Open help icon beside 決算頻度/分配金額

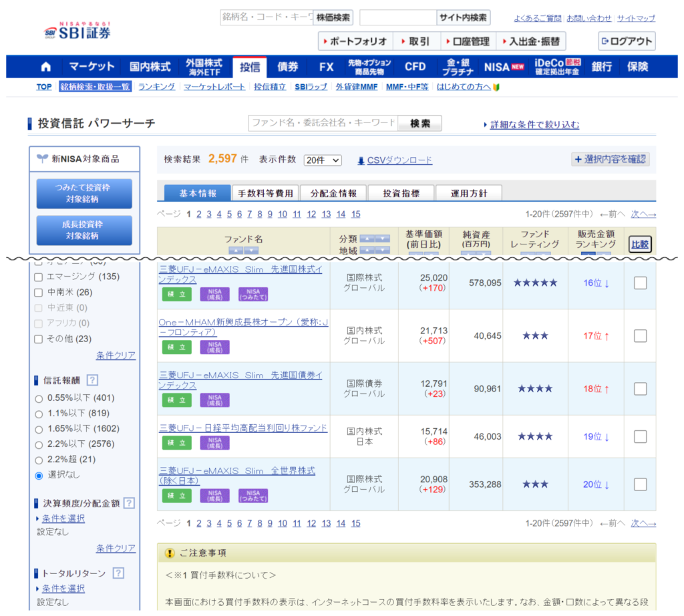pyautogui.click(x=129, y=503)
